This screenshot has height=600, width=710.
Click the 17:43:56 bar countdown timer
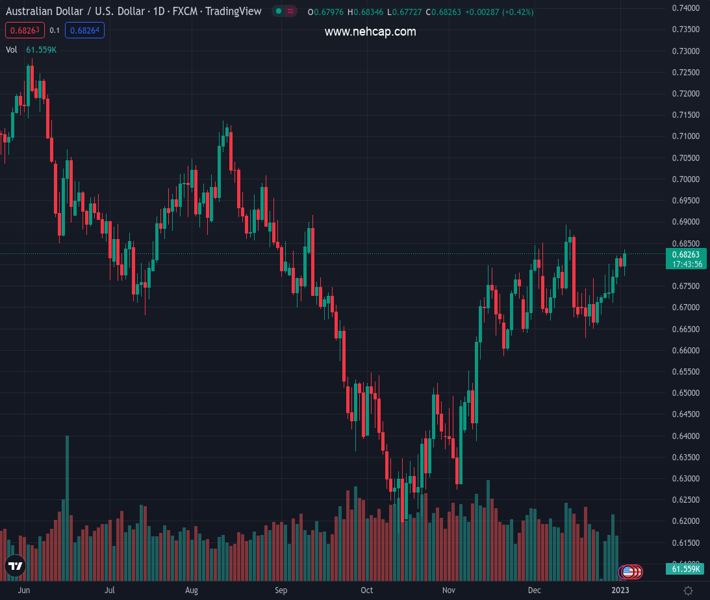pos(685,265)
